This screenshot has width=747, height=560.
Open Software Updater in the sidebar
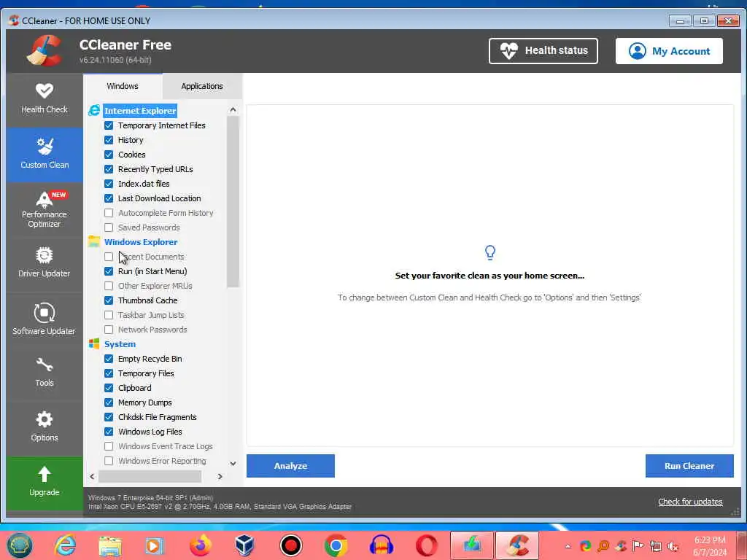tap(44, 319)
